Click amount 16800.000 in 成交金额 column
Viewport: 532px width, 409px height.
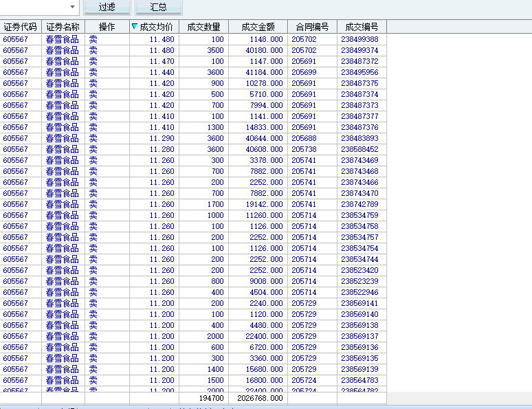tap(265, 380)
